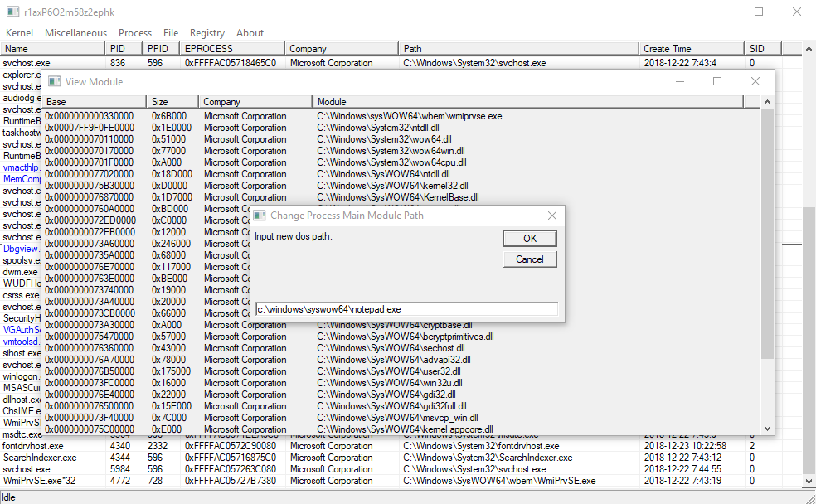Click the View Module vertical scrollbar thumb
This screenshot has width=816, height=504.
pyautogui.click(x=767, y=234)
